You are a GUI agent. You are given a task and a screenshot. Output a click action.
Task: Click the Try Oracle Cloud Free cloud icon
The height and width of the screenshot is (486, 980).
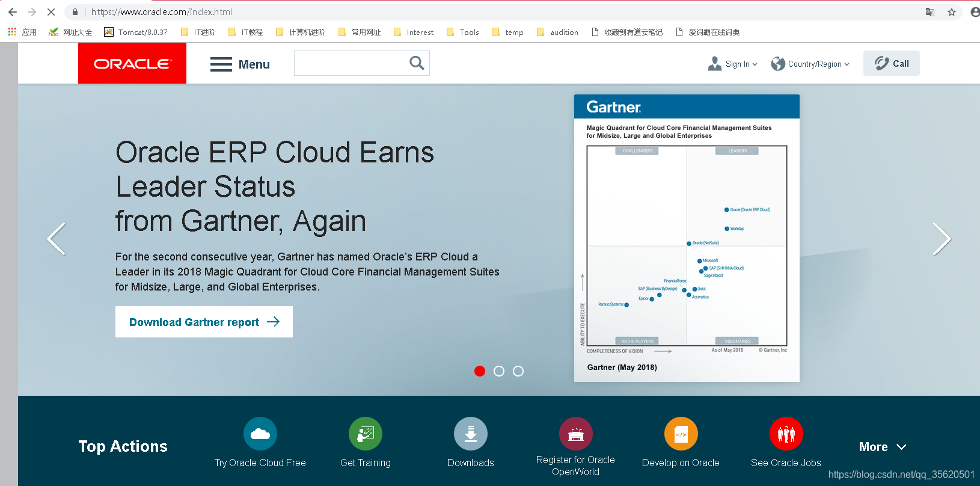coord(260,434)
